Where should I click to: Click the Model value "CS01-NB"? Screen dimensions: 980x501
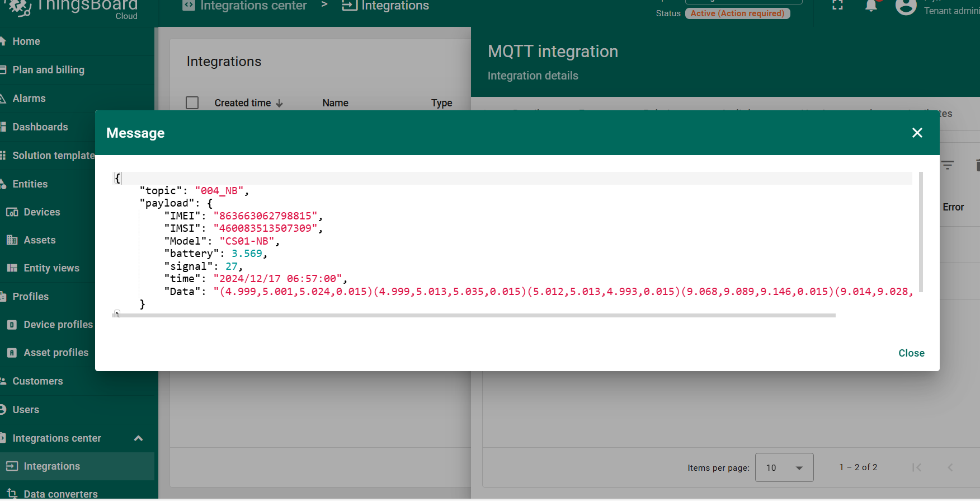247,241
